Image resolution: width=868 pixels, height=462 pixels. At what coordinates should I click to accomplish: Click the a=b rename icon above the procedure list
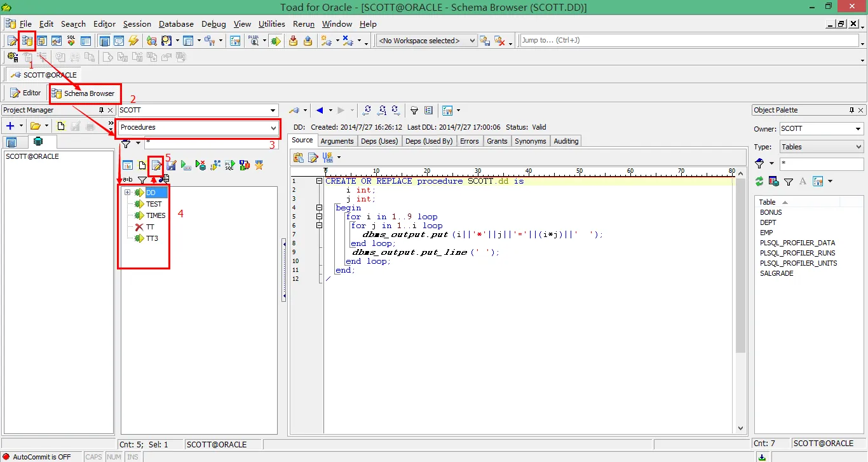click(128, 180)
